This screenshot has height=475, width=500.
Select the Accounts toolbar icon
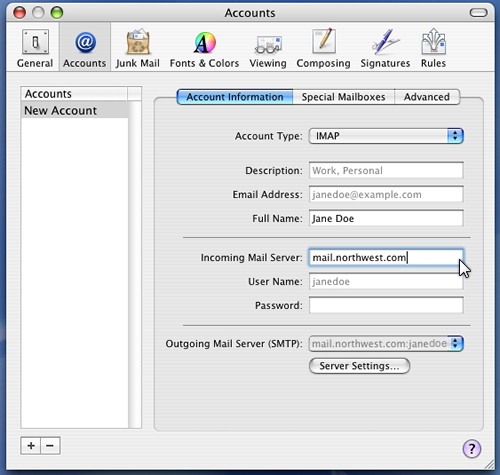tap(85, 48)
